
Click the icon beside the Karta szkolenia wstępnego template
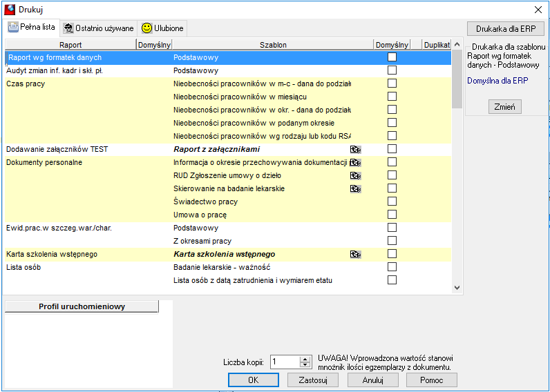click(x=355, y=255)
